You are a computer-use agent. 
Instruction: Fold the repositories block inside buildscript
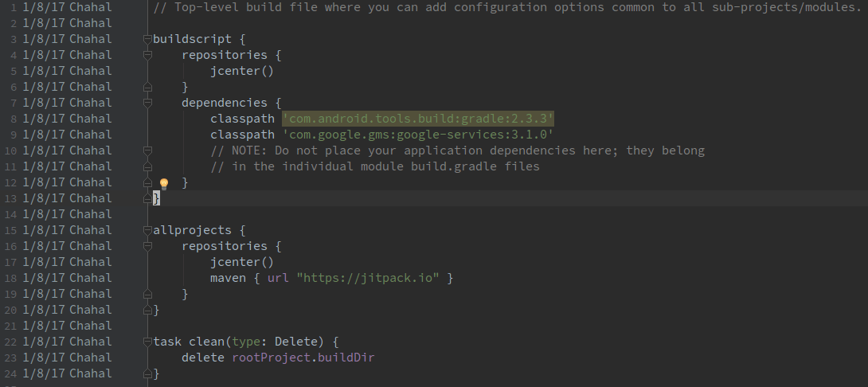tap(147, 55)
